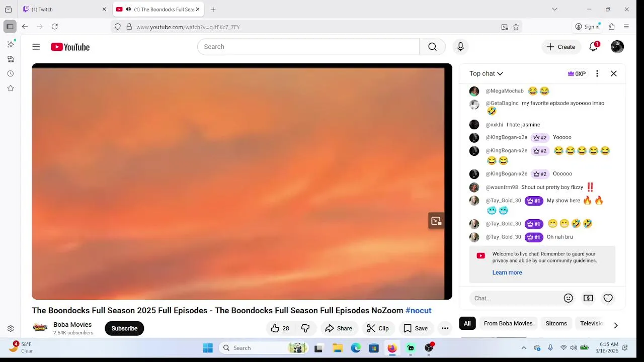Toggle the browser sidebar panel icon

point(10,27)
